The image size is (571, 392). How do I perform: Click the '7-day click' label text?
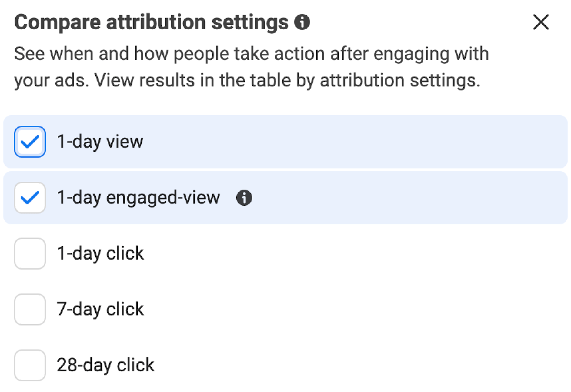tap(100, 309)
